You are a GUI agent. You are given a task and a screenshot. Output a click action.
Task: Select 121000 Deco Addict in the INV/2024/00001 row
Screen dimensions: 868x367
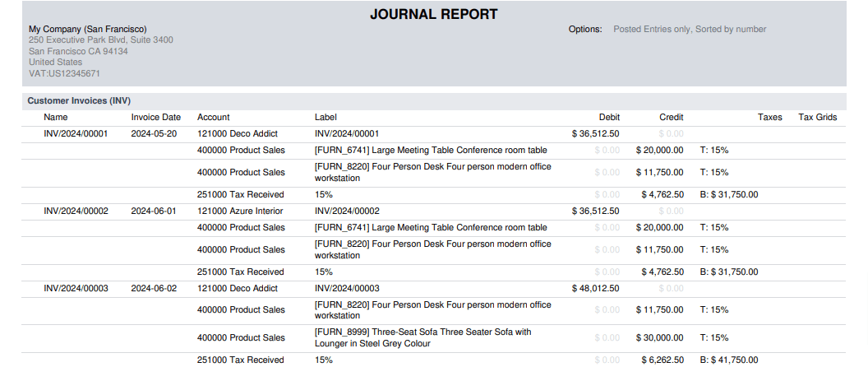click(238, 133)
